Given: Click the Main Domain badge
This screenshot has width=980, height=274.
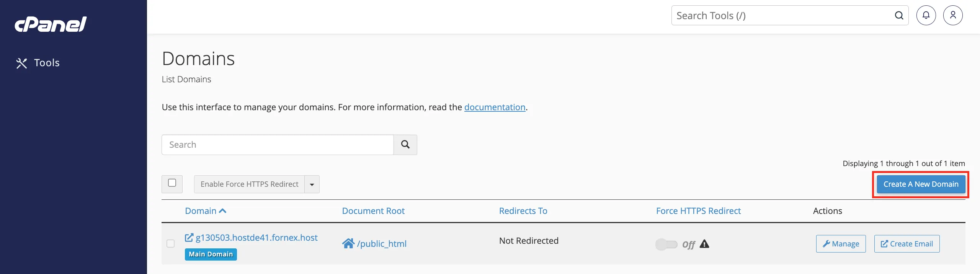Looking at the screenshot, I should [x=211, y=254].
